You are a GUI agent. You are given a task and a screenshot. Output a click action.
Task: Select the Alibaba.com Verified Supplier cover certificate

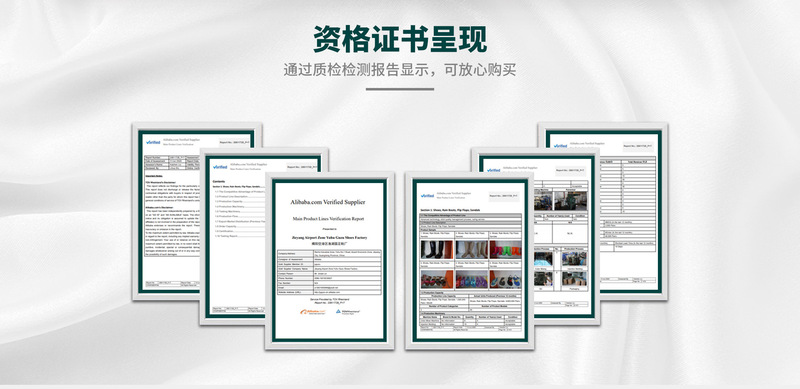[330, 260]
